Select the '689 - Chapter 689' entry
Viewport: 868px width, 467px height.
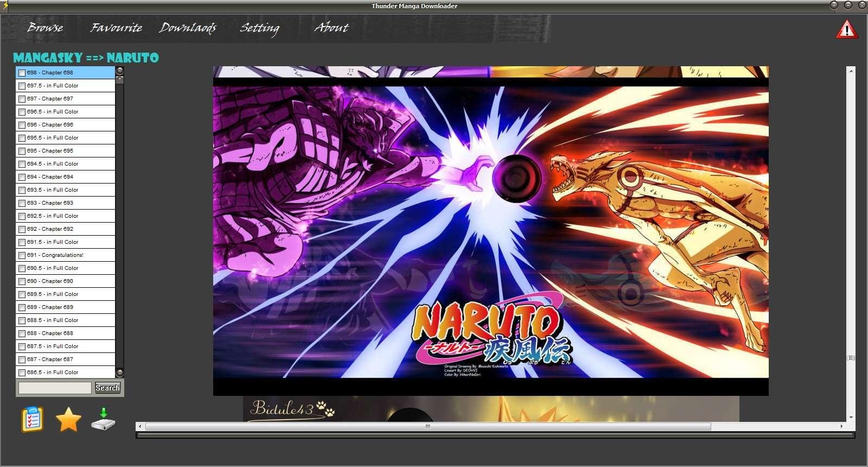click(x=66, y=307)
